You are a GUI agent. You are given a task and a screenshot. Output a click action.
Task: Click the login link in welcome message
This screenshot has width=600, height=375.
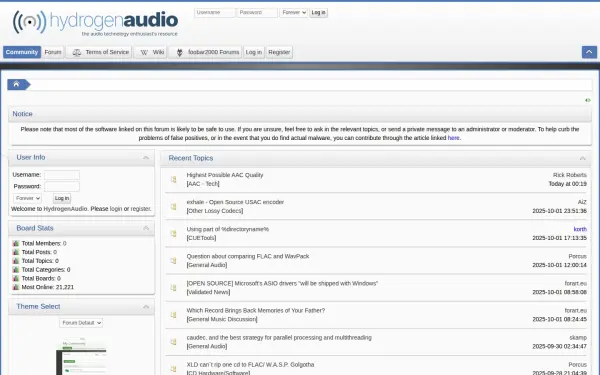click(116, 209)
